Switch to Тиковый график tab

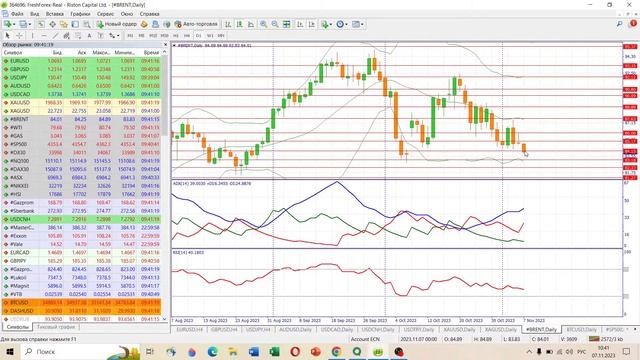point(56,327)
